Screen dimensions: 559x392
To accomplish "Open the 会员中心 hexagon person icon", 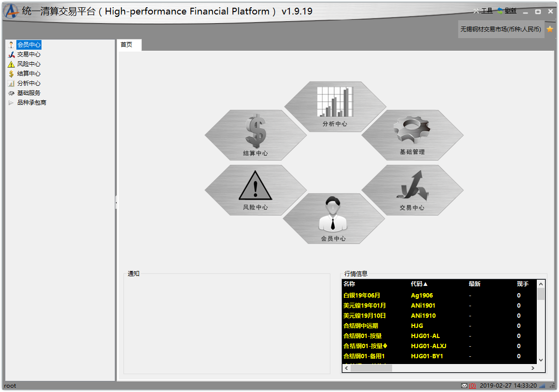I will click(x=334, y=218).
